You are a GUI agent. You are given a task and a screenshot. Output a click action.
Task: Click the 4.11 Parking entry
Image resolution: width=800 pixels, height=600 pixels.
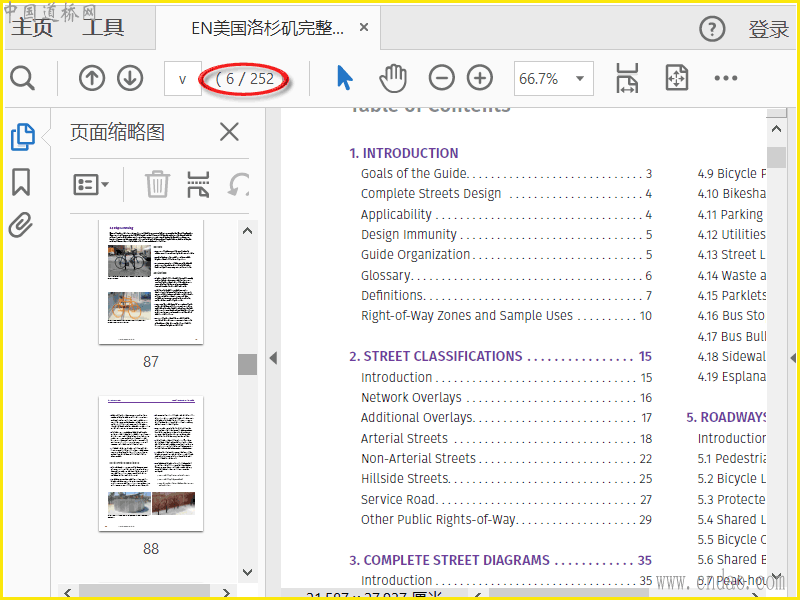click(x=731, y=214)
